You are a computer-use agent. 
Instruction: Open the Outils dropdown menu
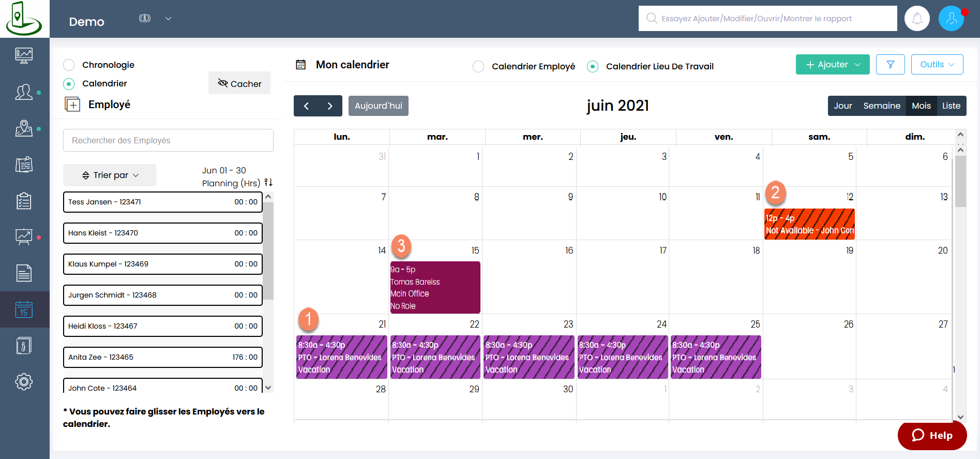coord(937,65)
